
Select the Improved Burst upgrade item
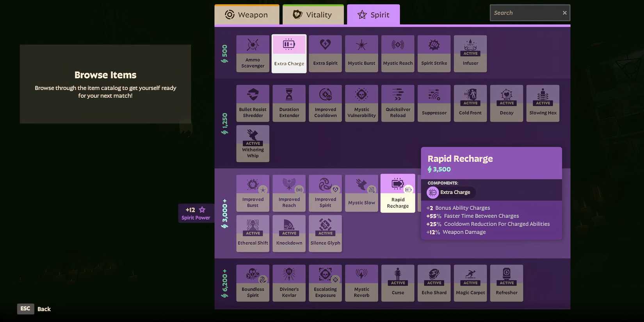(x=253, y=193)
